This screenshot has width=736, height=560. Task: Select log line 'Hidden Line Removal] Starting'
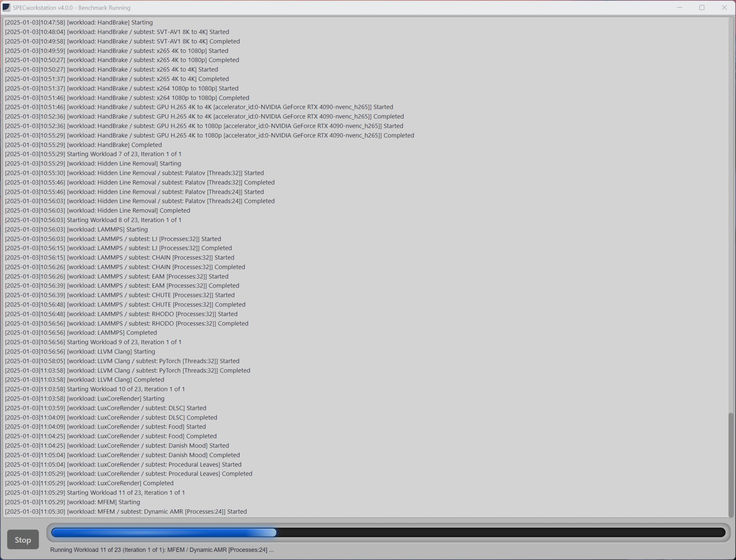click(93, 163)
